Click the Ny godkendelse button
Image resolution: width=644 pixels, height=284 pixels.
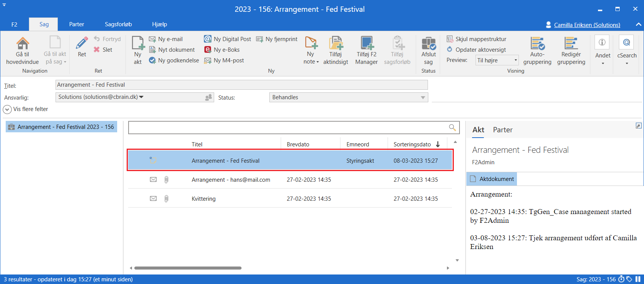[x=174, y=60]
